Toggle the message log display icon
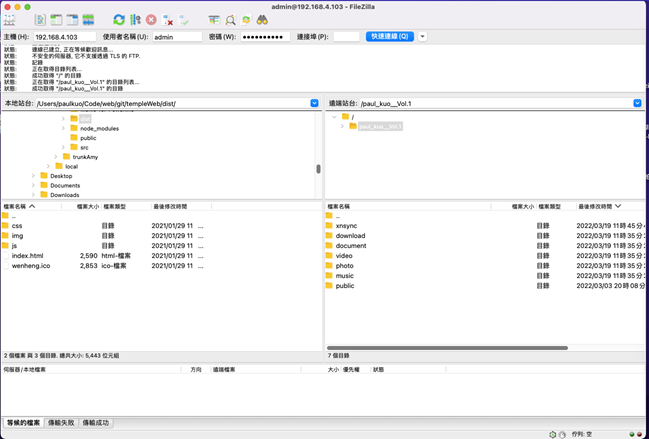 pos(40,19)
